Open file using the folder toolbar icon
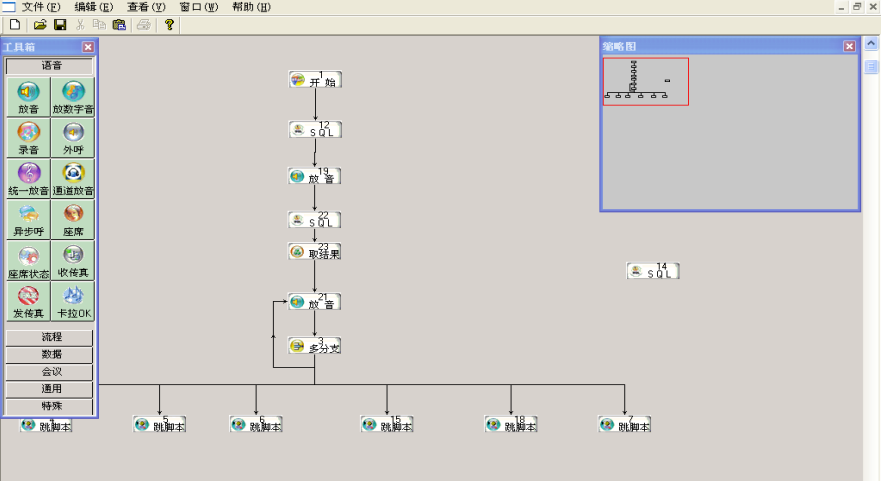 [x=40, y=25]
